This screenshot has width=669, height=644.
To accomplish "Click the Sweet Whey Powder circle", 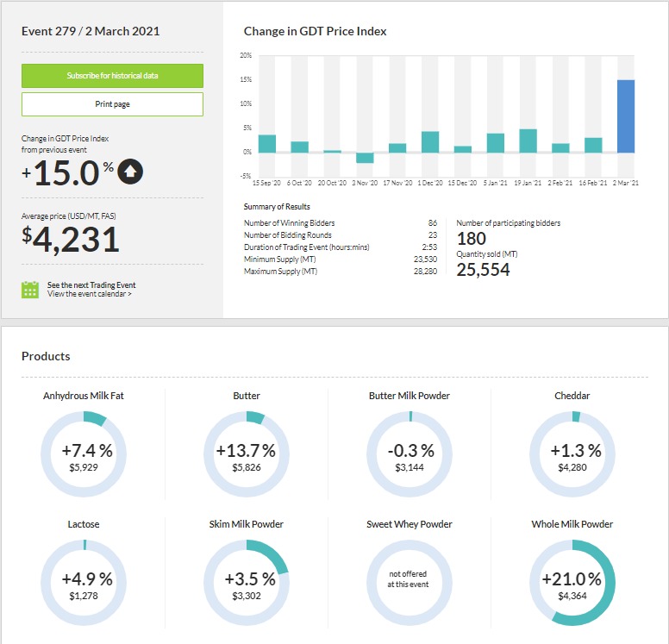I will (x=409, y=584).
